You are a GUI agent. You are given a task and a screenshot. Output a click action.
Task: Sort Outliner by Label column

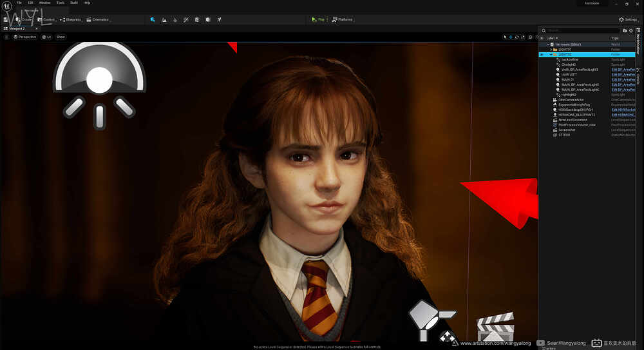[552, 38]
